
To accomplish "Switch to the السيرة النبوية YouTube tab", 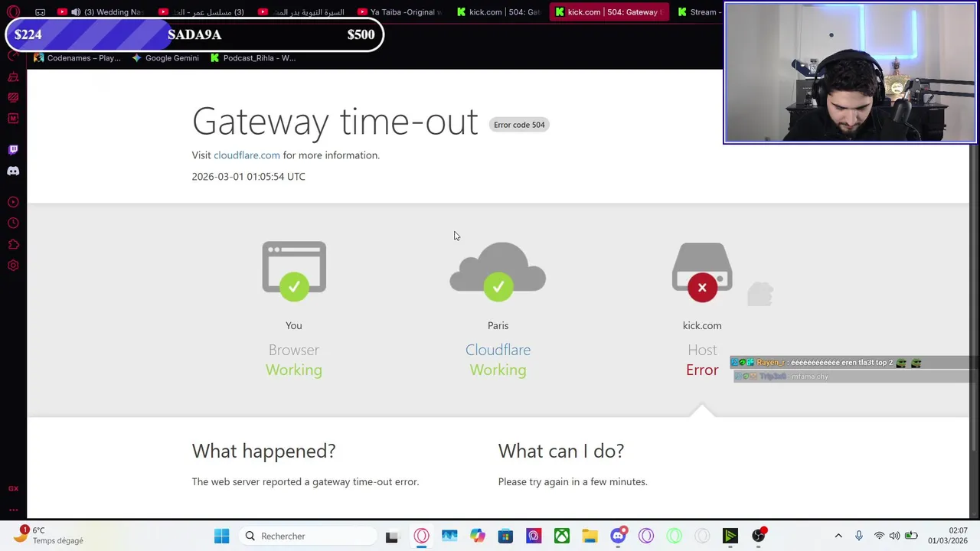I will [x=301, y=12].
